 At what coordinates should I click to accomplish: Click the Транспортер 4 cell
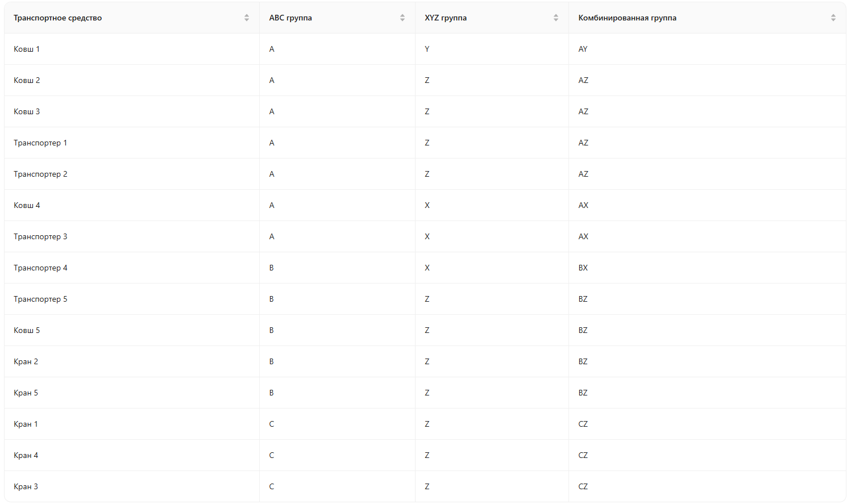pos(40,268)
